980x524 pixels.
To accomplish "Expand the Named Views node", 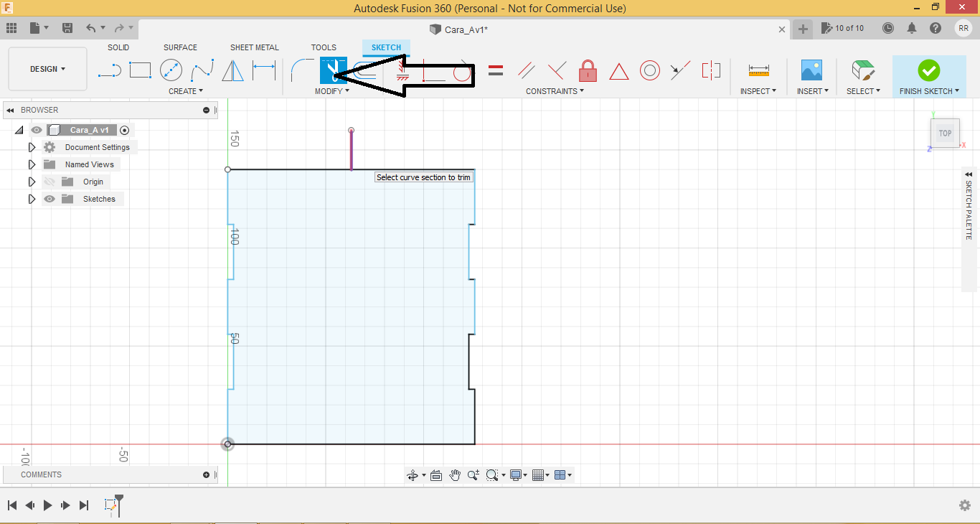I will 32,164.
